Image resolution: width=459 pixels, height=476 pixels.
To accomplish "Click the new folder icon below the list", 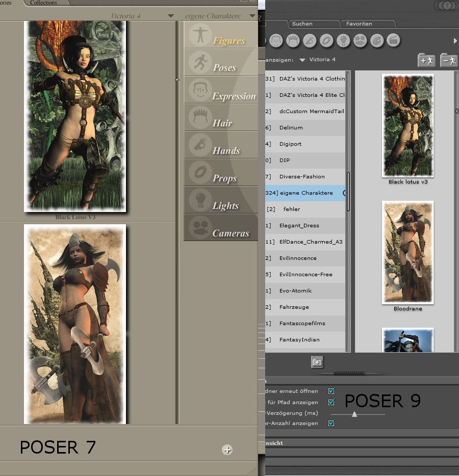I will 317,362.
